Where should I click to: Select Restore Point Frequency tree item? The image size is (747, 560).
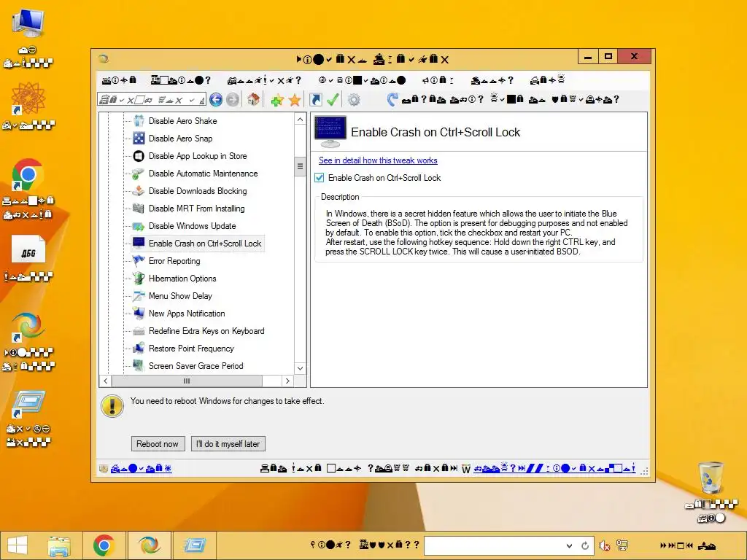(x=191, y=349)
